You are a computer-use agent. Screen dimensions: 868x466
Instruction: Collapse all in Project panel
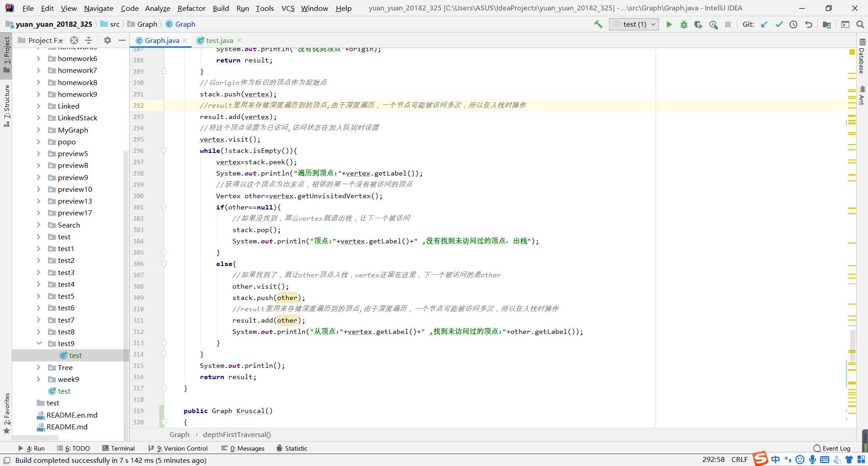(89, 40)
